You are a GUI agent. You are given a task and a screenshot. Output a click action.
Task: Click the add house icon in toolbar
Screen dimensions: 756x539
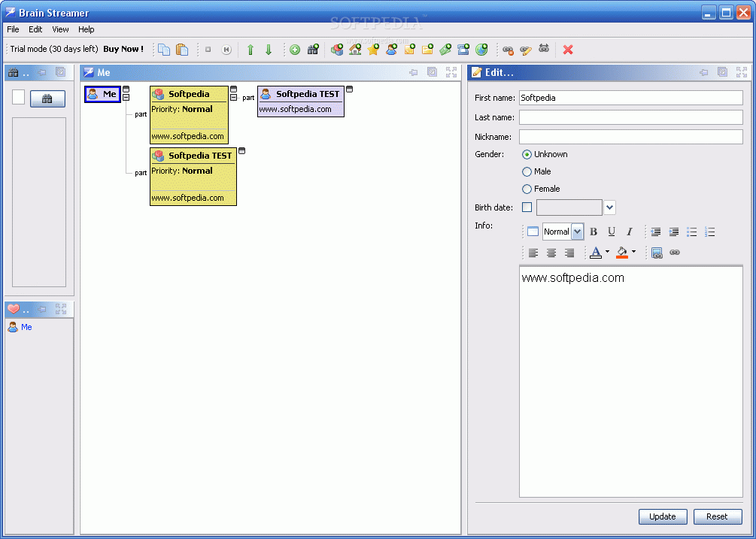coord(355,49)
